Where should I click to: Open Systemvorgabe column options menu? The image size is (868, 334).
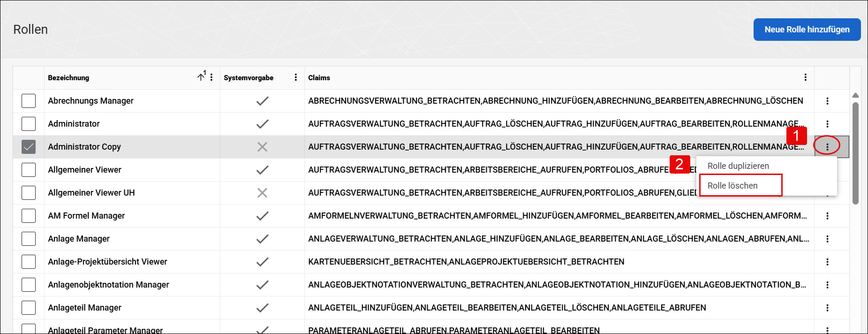click(295, 77)
